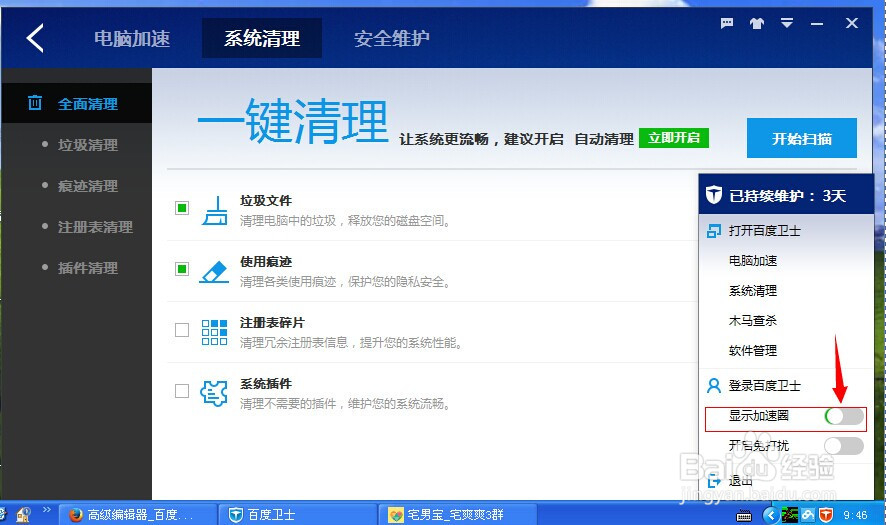Open the skin shirt icon

(x=757, y=23)
